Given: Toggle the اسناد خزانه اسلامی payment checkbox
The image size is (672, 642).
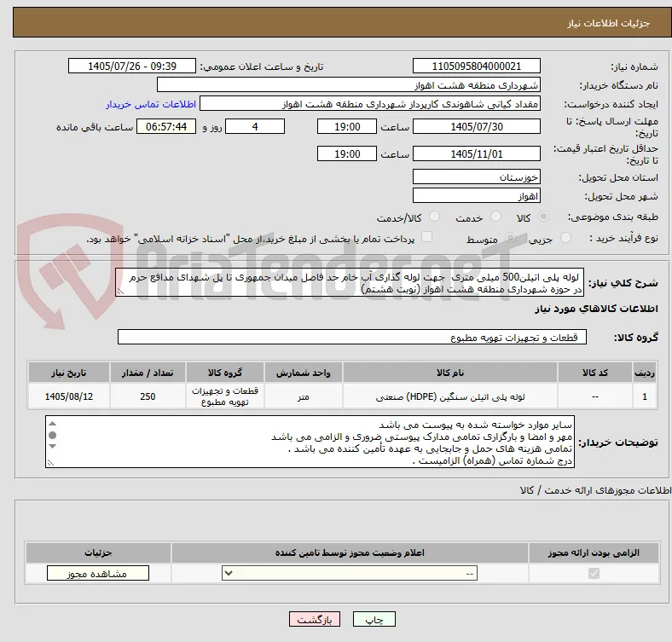Looking at the screenshot, I should pos(426,237).
